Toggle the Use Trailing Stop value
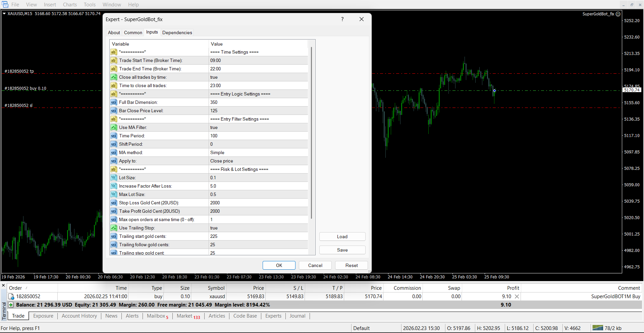The height and width of the screenshot is (333, 644). (214, 228)
